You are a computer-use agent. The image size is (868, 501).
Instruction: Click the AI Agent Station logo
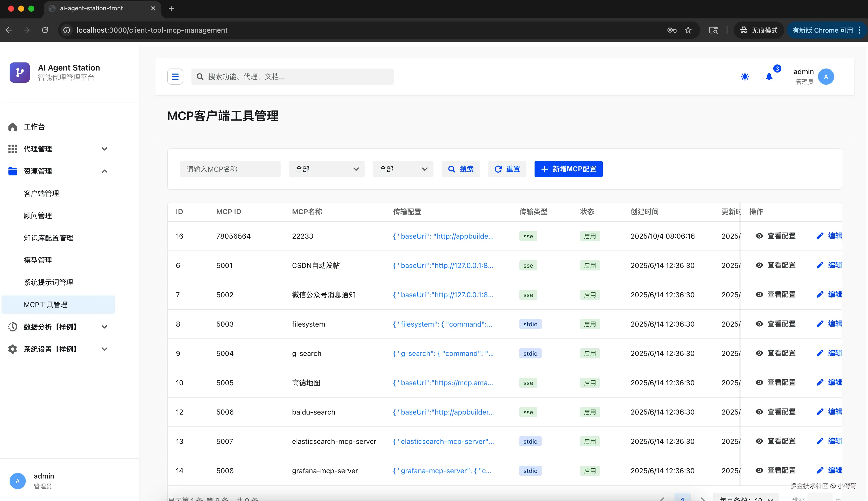(x=20, y=72)
